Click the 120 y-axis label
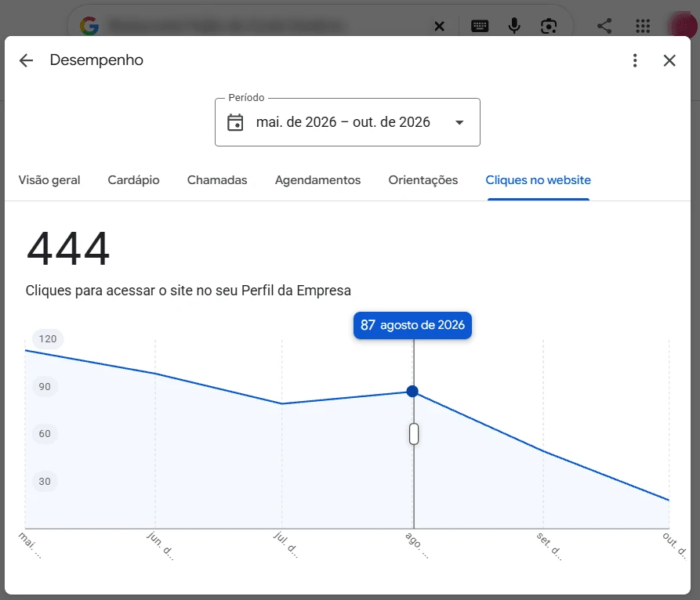Viewport: 700px width, 600px height. pyautogui.click(x=48, y=338)
